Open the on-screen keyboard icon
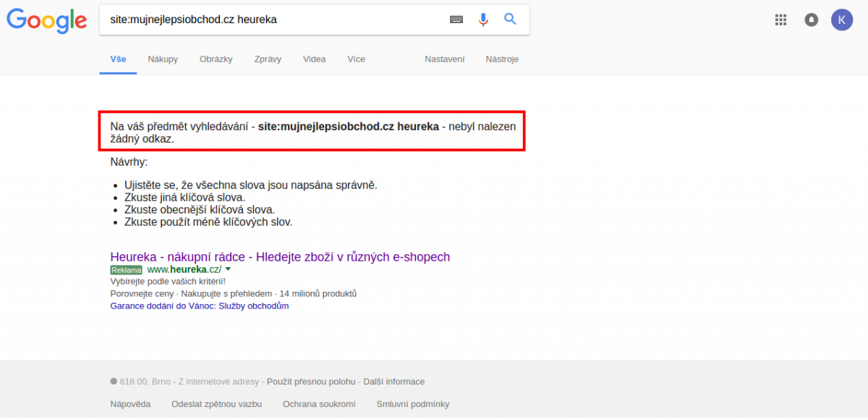 pos(456,20)
